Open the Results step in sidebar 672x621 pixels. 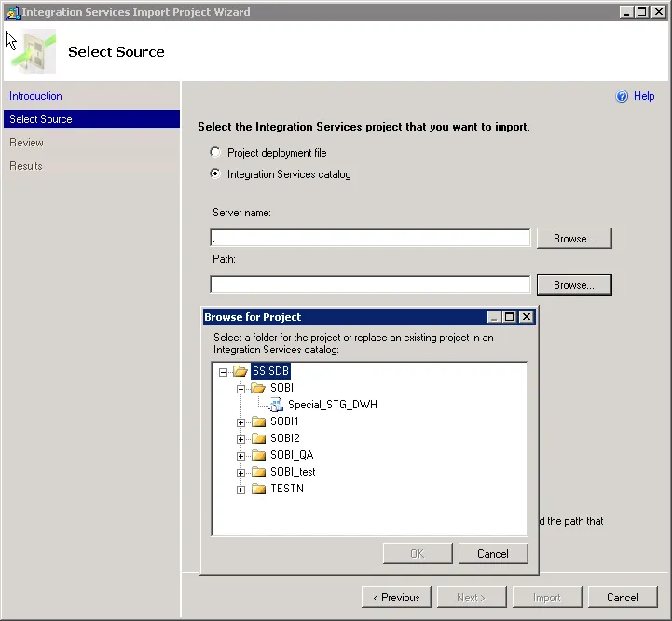pos(26,166)
